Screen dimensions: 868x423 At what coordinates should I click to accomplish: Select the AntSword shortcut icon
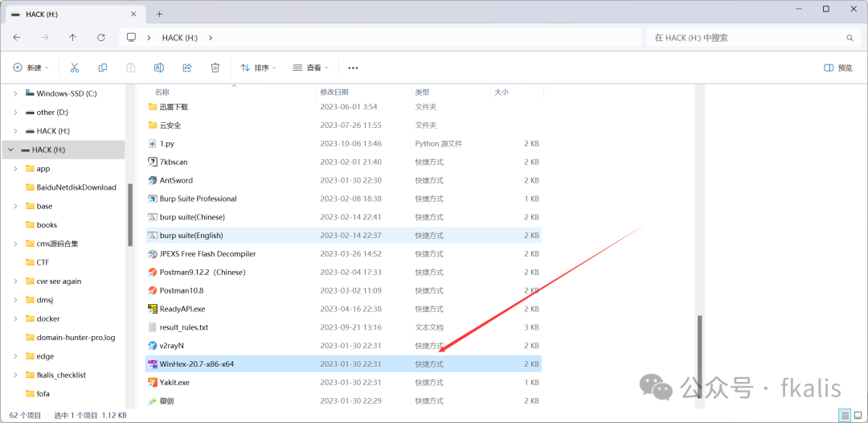pos(153,180)
